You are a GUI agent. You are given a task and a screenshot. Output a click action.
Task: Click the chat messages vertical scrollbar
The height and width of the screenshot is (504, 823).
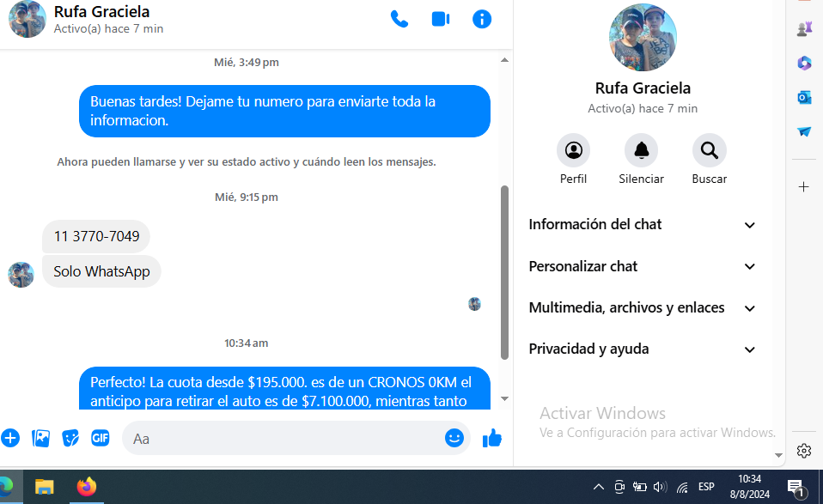[504, 270]
